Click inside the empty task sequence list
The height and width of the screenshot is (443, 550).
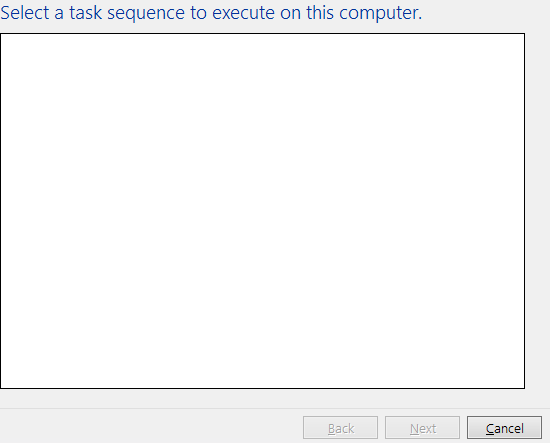tap(262, 211)
